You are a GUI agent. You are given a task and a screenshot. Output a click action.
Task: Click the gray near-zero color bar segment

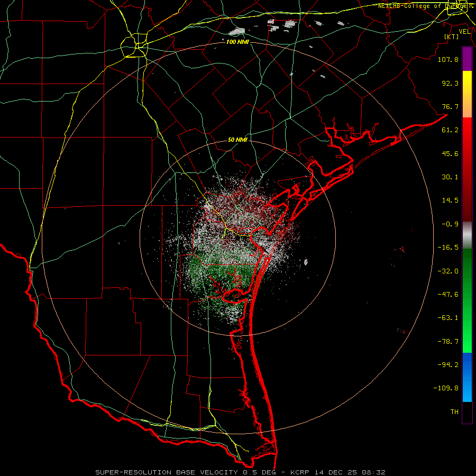click(x=467, y=235)
